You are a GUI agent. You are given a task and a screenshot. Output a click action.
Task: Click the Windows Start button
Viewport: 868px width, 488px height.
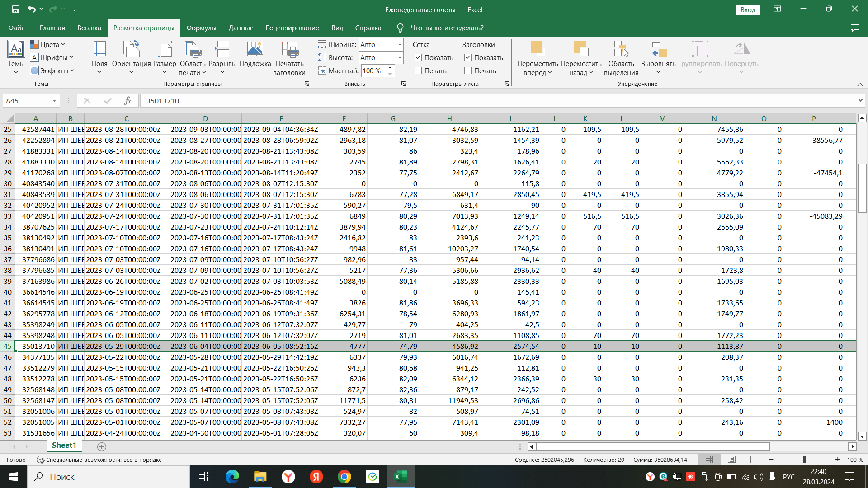(x=14, y=477)
